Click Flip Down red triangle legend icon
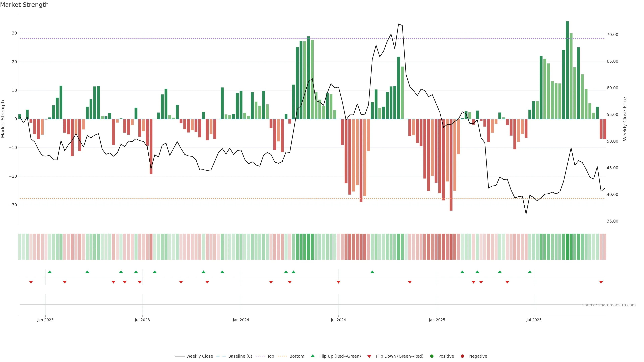 369,356
